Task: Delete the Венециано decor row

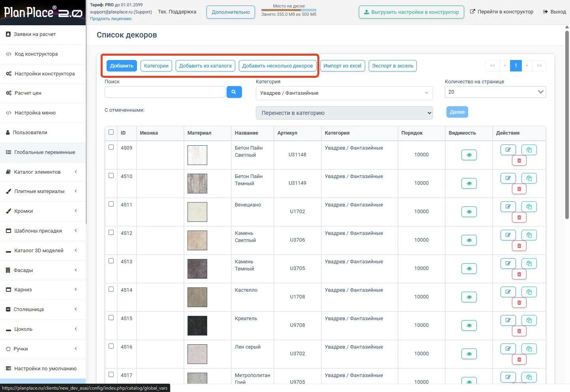Action: [x=519, y=218]
